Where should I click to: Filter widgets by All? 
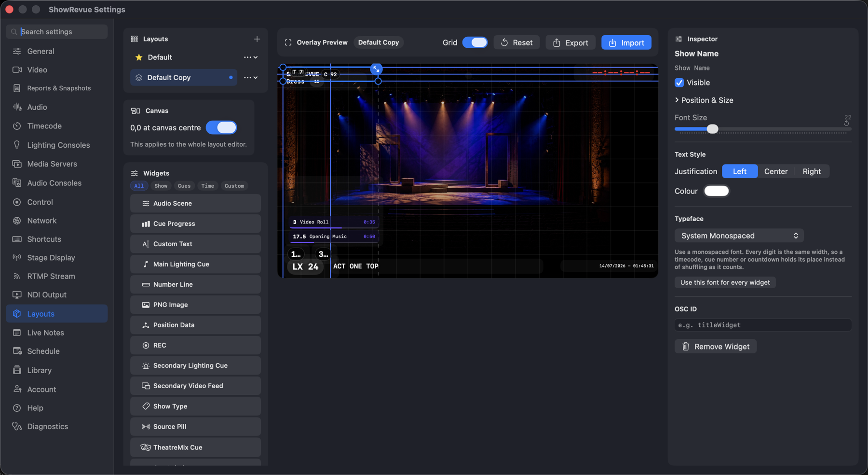[x=139, y=186]
